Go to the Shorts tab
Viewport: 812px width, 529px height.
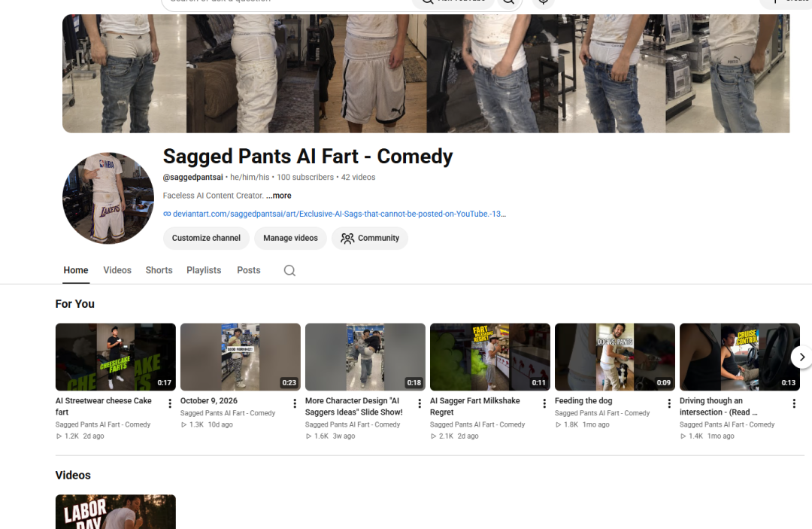(x=159, y=270)
